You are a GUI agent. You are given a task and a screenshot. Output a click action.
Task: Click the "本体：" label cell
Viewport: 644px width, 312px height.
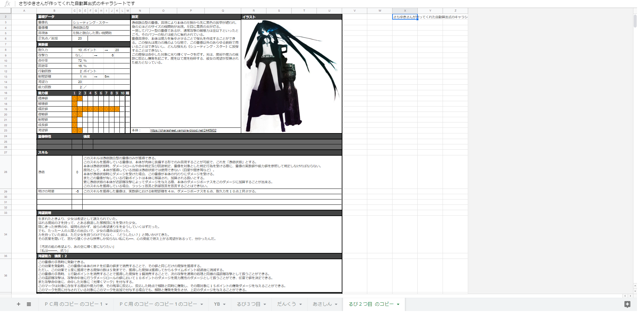140,130
